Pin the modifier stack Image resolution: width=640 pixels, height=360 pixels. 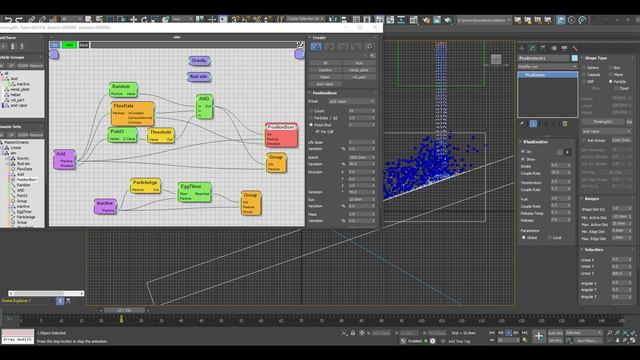coord(522,123)
